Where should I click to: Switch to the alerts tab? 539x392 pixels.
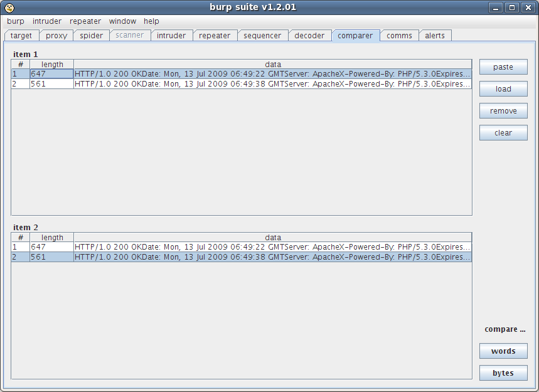coord(435,36)
